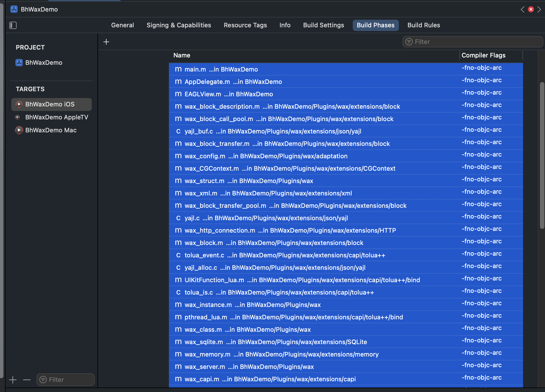Click the BhWaxDemo iOS target icon

point(19,104)
